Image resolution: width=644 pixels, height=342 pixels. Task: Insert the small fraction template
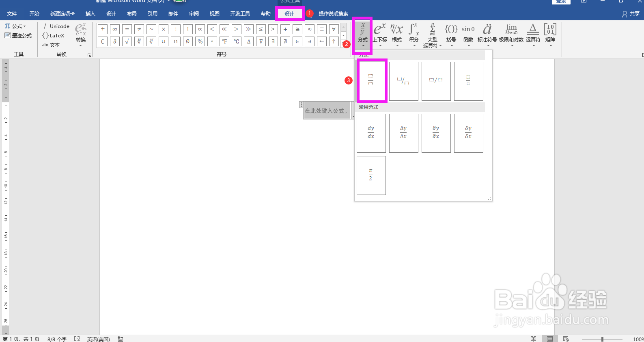point(469,81)
